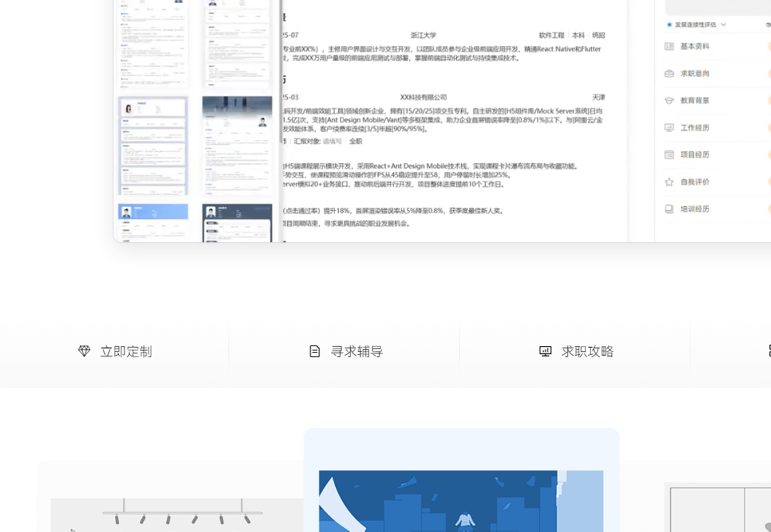This screenshot has width=771, height=532.
Task: Click the star icon for 自我评价
Action: [x=668, y=181]
